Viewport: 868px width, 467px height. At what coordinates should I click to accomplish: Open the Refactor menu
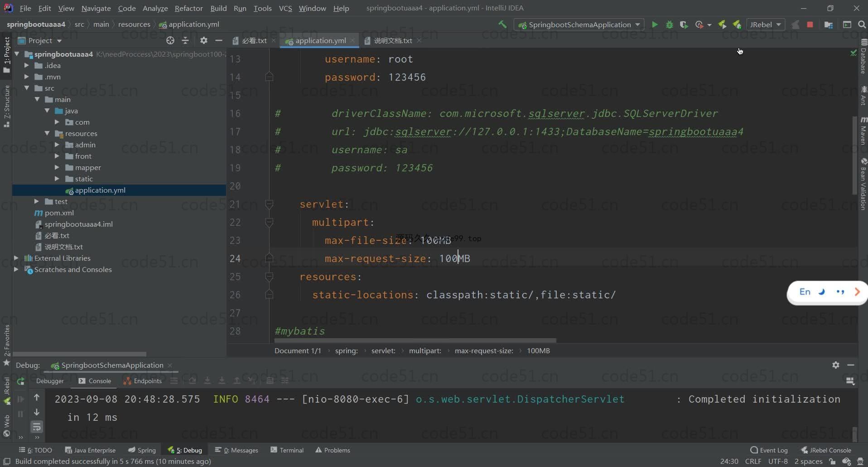tap(188, 8)
